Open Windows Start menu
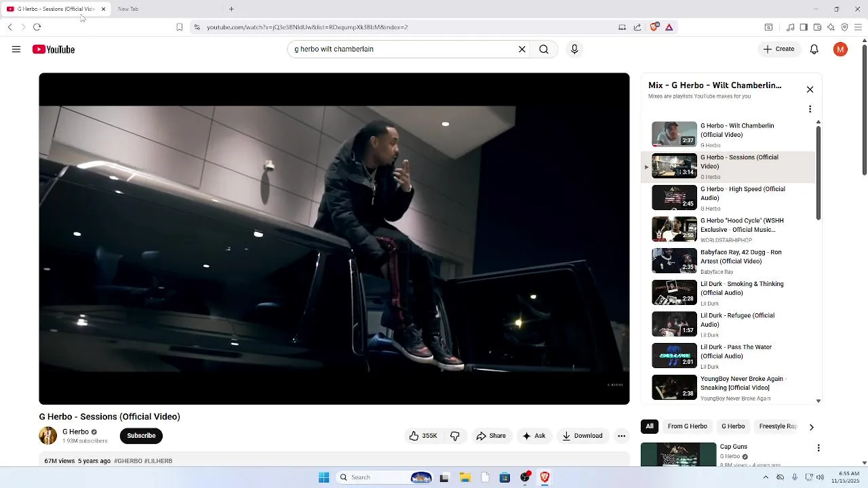This screenshot has height=488, width=868. coord(323,477)
